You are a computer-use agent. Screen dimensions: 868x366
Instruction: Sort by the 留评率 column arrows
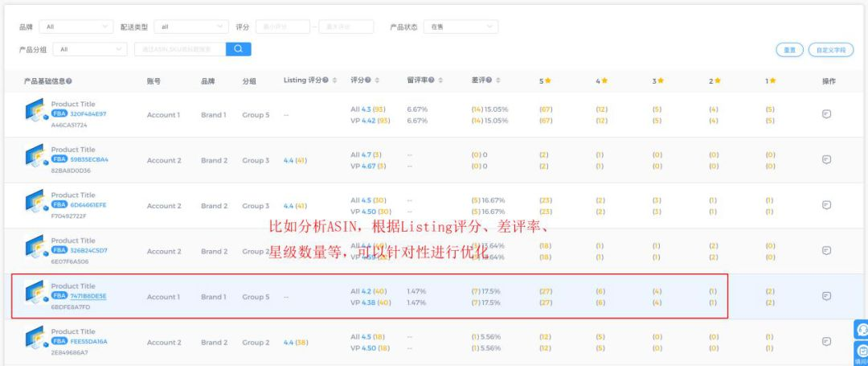point(442,80)
